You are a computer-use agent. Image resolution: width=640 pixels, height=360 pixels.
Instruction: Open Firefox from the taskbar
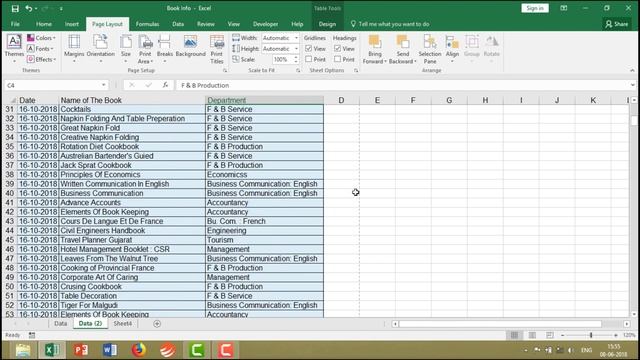(139, 350)
